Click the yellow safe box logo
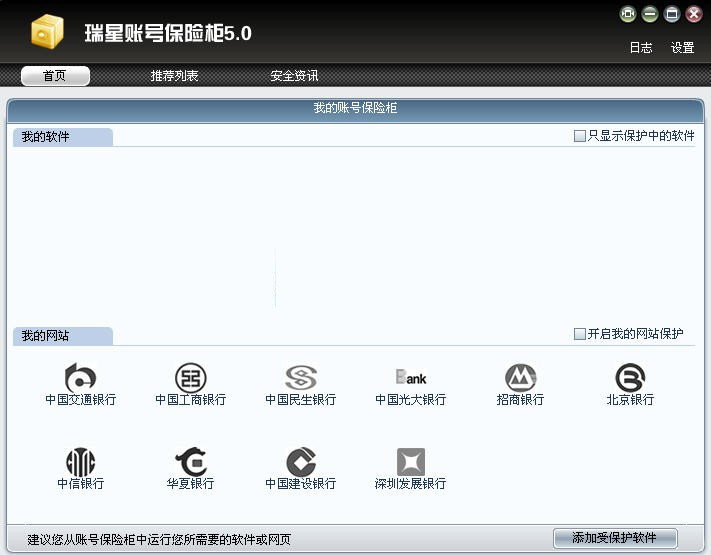This screenshot has height=555, width=711. [47, 32]
